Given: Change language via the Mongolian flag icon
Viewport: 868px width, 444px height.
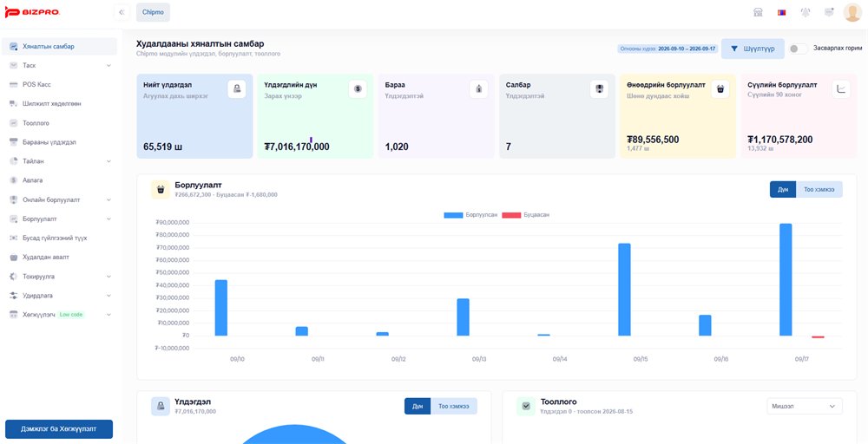Looking at the screenshot, I should (x=782, y=12).
